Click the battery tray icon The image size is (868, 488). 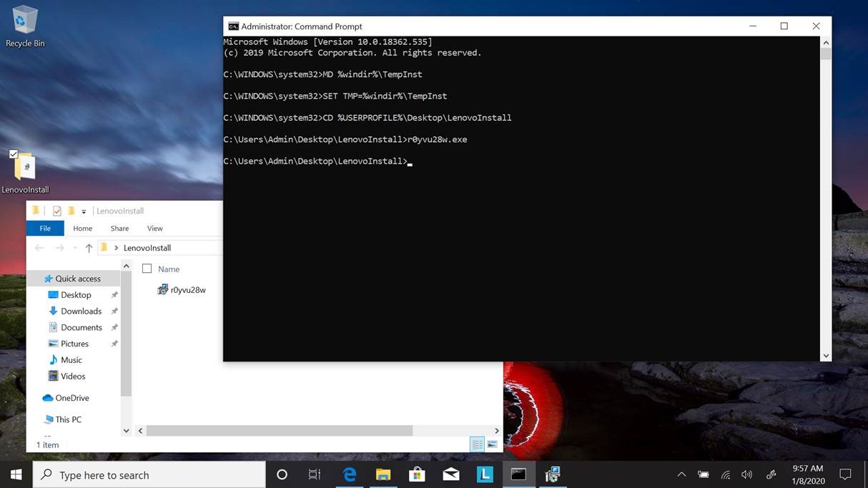[x=704, y=474]
